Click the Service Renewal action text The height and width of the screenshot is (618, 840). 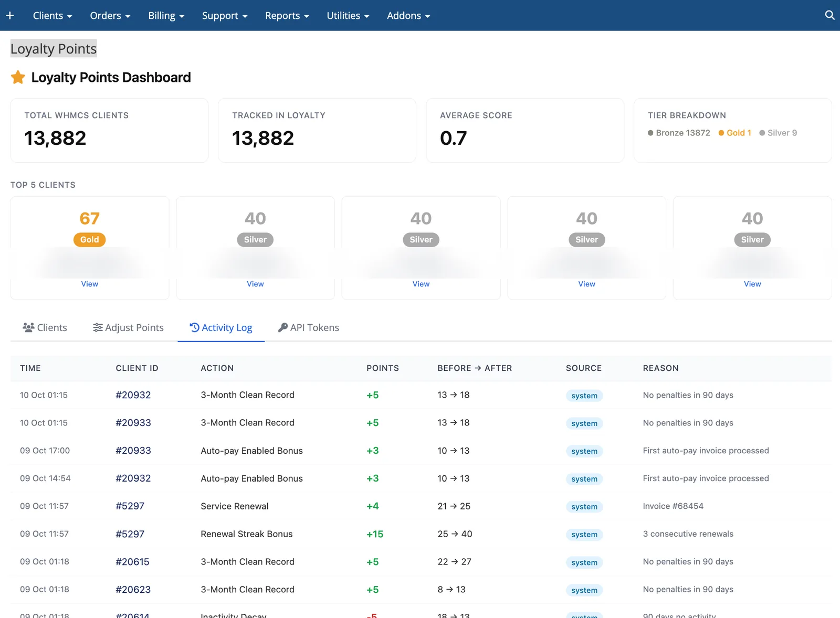point(235,506)
